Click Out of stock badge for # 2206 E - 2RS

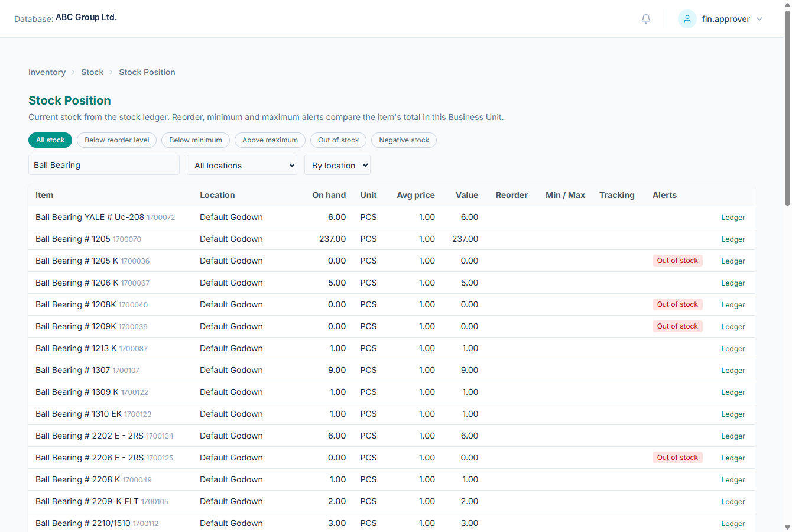click(x=677, y=458)
